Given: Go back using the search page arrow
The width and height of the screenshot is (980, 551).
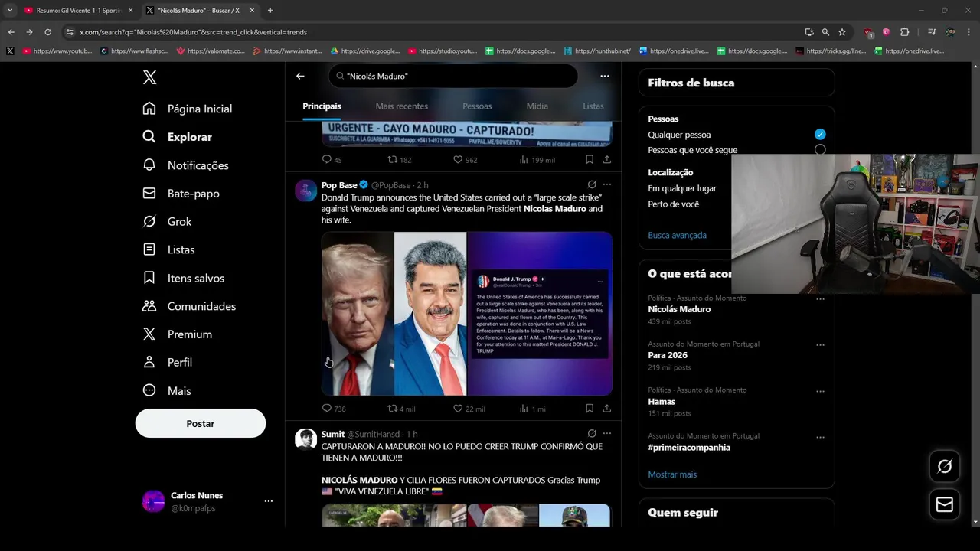Looking at the screenshot, I should pyautogui.click(x=300, y=76).
